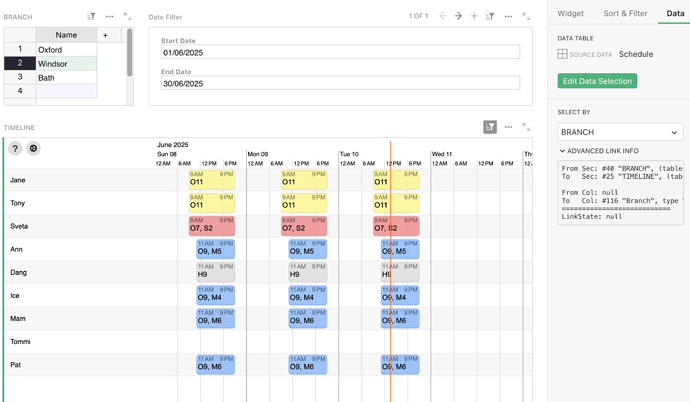Open sort and filter in BRANCH widget

[x=91, y=17]
